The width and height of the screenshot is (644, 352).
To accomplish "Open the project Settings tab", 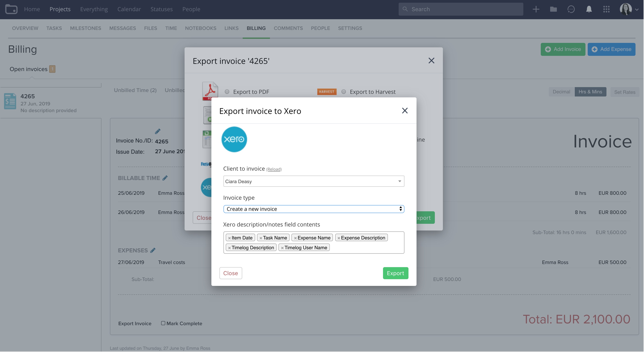I will (x=350, y=28).
